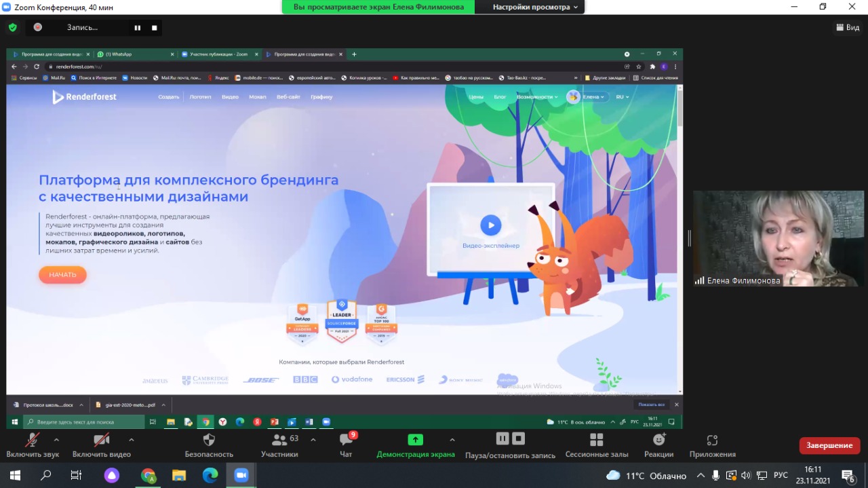
Task: Open Task View on the Windows taskbar
Action: (x=77, y=475)
